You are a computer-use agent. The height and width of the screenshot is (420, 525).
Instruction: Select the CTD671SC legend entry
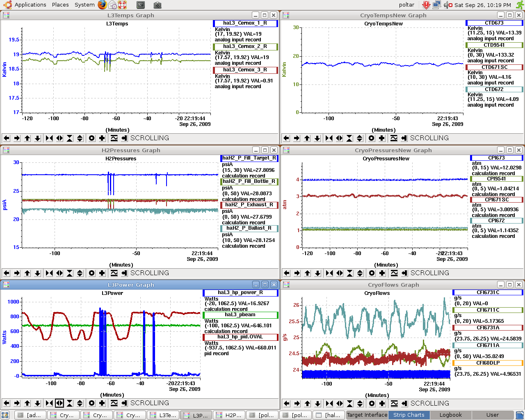click(x=494, y=67)
